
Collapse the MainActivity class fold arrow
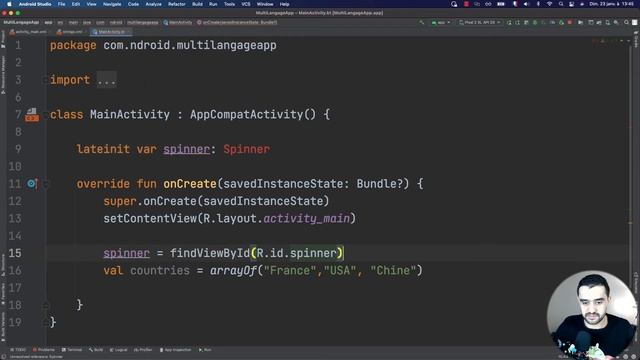coord(45,115)
